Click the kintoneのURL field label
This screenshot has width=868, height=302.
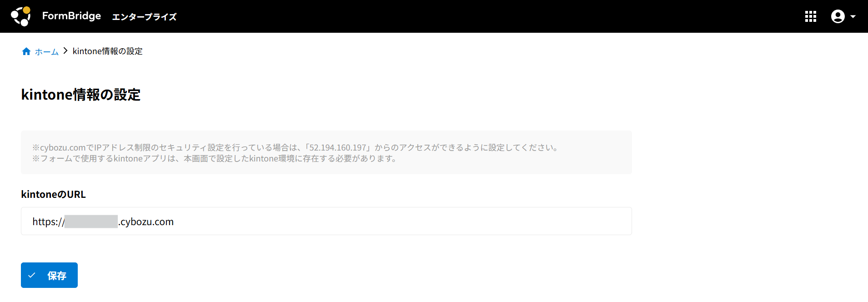[54, 194]
